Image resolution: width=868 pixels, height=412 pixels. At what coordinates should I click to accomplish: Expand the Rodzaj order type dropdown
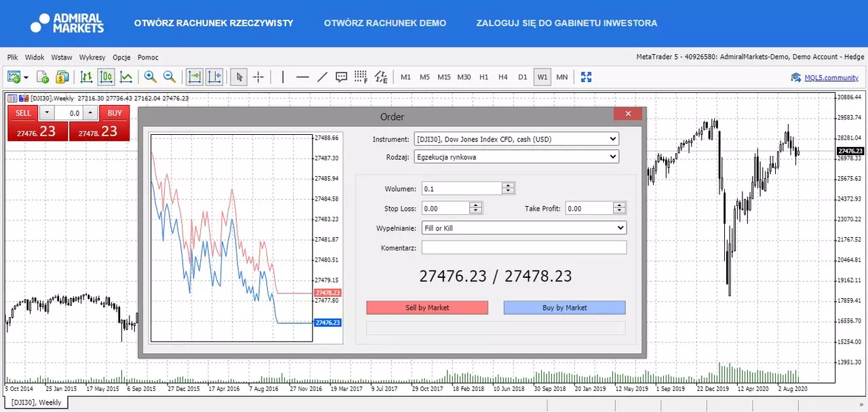[516, 157]
